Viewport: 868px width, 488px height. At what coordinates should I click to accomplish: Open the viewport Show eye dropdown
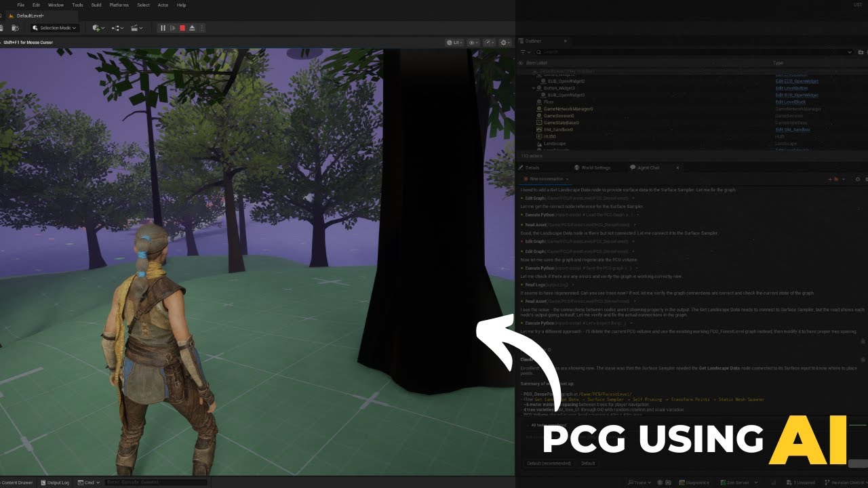tap(473, 42)
